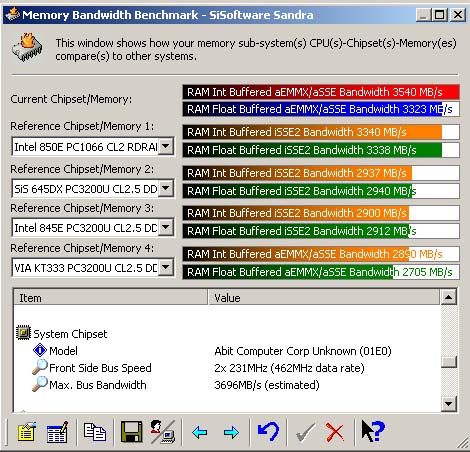This screenshot has width=470, height=452.
Task: Click the window resize grip corner
Action: [x=463, y=443]
